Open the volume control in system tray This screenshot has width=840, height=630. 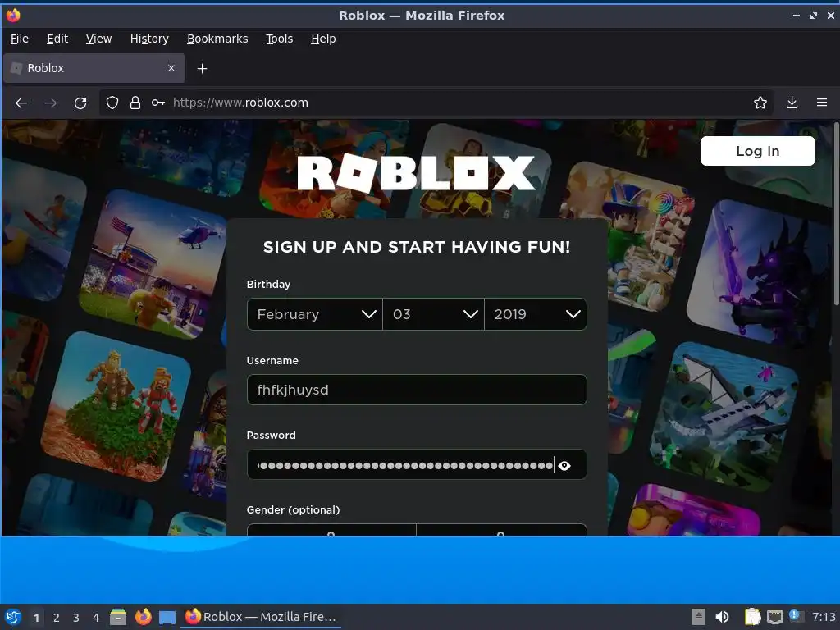(x=722, y=617)
